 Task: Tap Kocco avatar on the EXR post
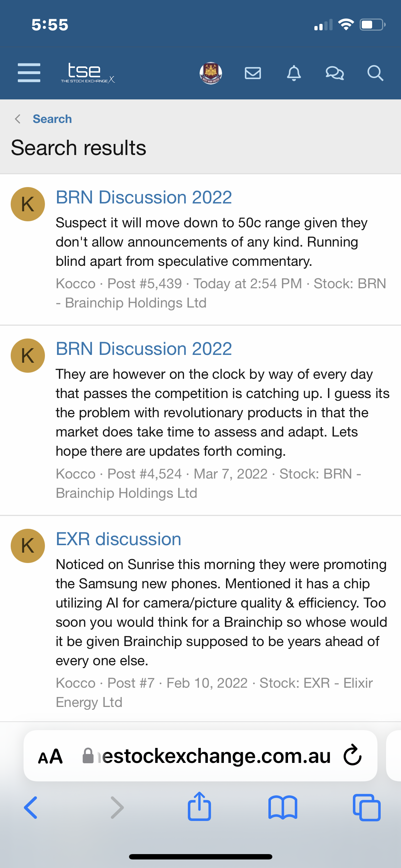[x=28, y=546]
